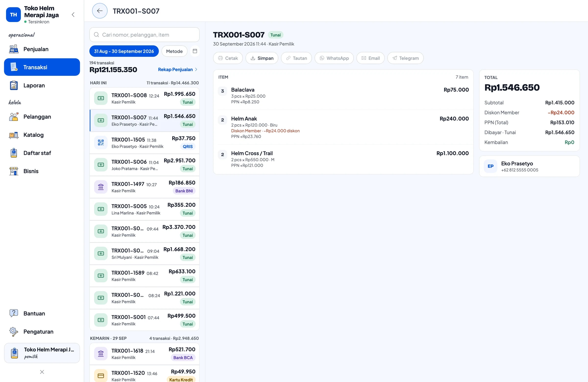Open Rekap Penjualan link

(x=178, y=69)
